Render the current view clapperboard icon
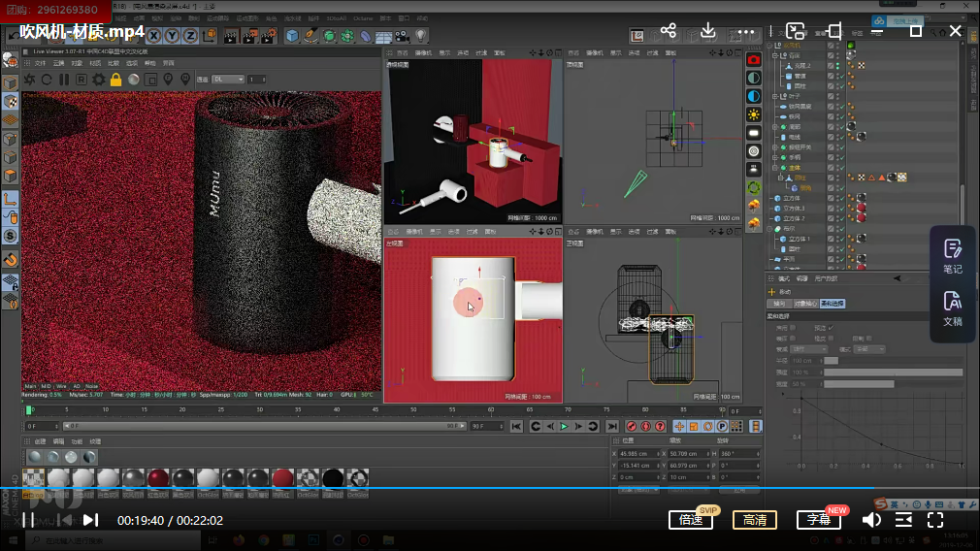Image resolution: width=980 pixels, height=551 pixels. (x=231, y=36)
